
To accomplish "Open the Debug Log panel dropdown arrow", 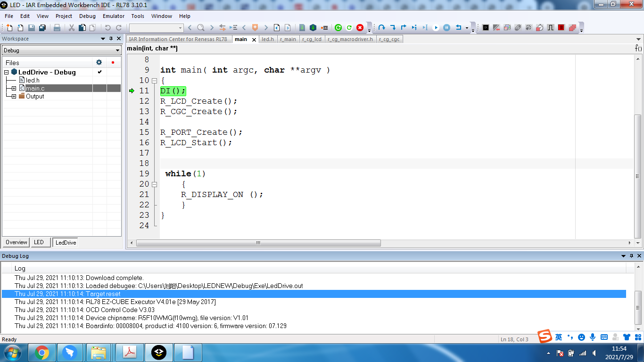I will coord(623,256).
